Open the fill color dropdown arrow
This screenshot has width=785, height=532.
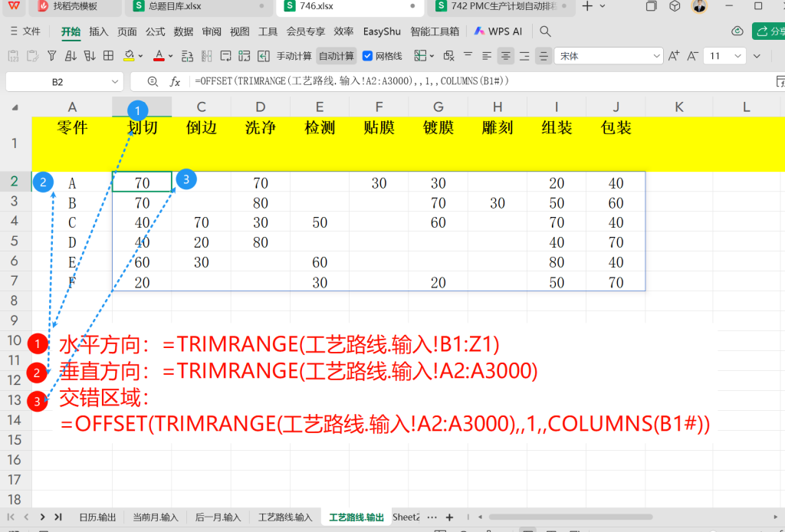point(141,56)
